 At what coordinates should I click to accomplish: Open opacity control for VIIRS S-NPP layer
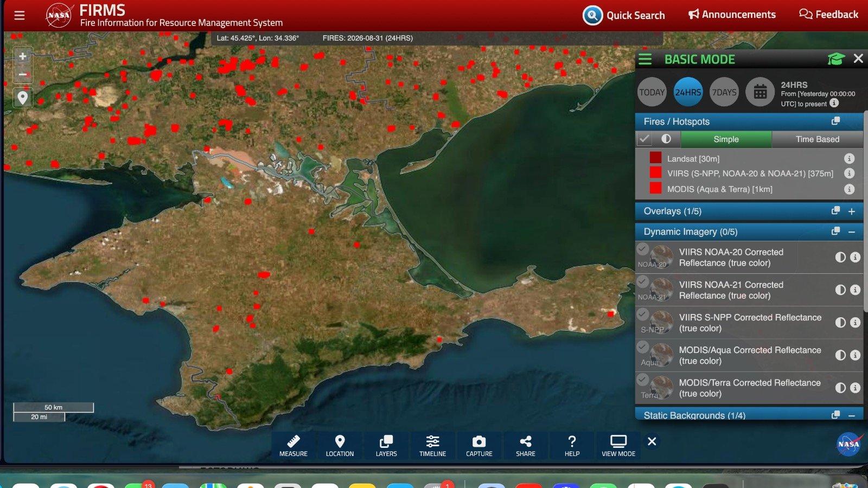[840, 323]
